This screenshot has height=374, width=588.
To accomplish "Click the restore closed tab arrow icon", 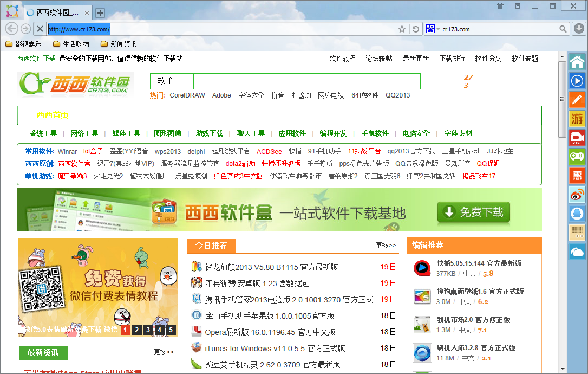I will (415, 29).
